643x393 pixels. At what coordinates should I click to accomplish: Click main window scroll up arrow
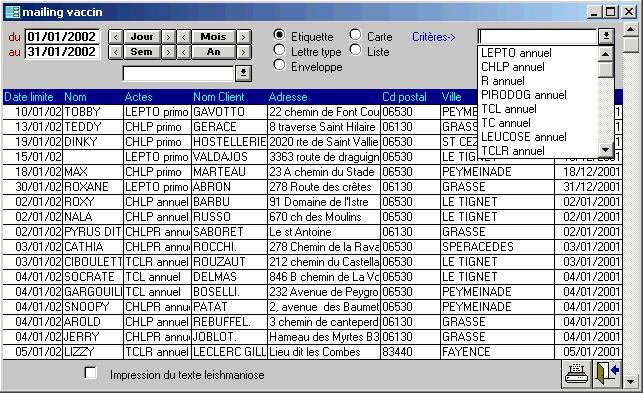[x=630, y=29]
